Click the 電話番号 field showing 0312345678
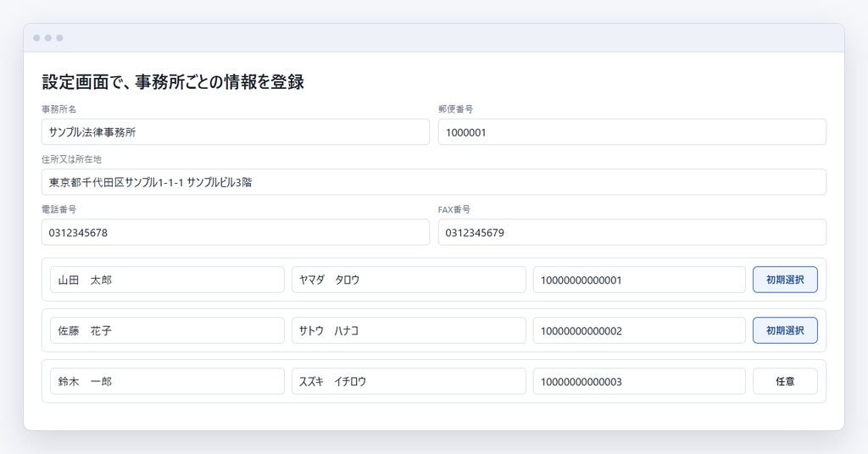The image size is (868, 454). pyautogui.click(x=236, y=232)
